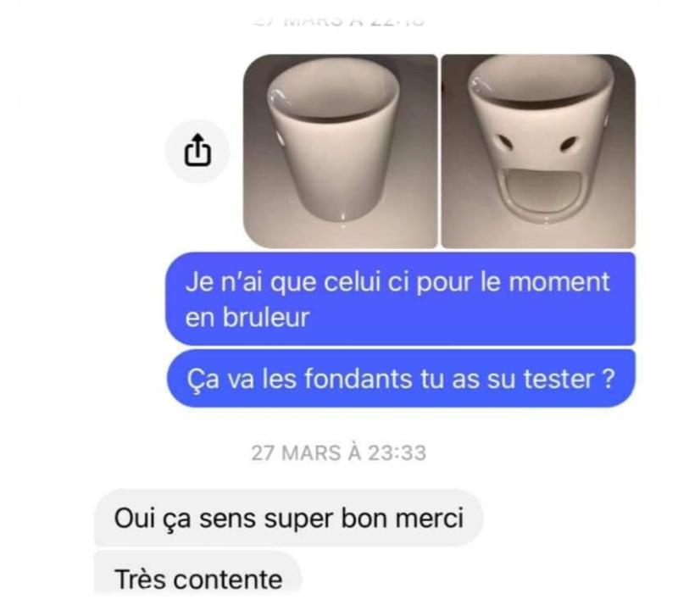Click the open mouth cutout on the burner photo
678x616 pixels.
click(537, 190)
